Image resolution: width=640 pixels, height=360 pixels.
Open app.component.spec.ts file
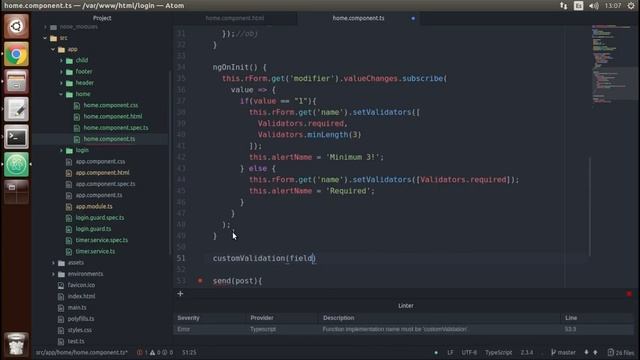[x=105, y=184]
